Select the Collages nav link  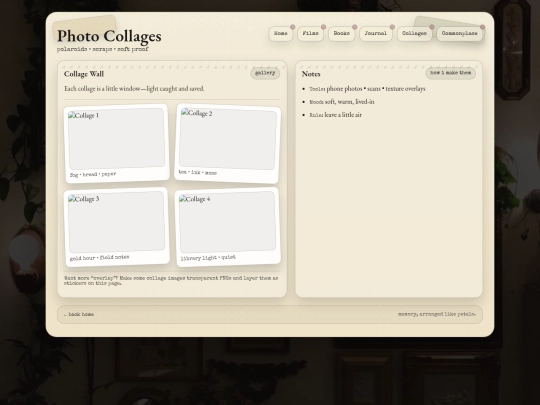pyautogui.click(x=415, y=34)
